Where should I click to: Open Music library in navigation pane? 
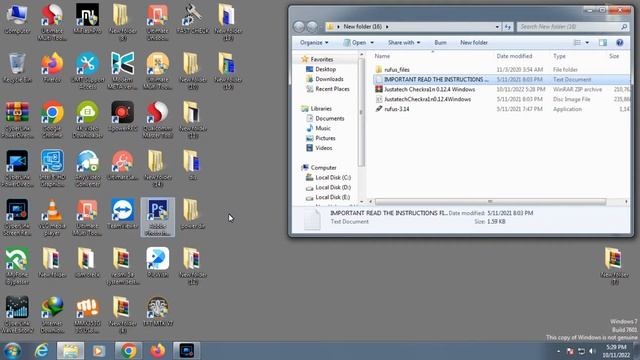pyautogui.click(x=322, y=128)
